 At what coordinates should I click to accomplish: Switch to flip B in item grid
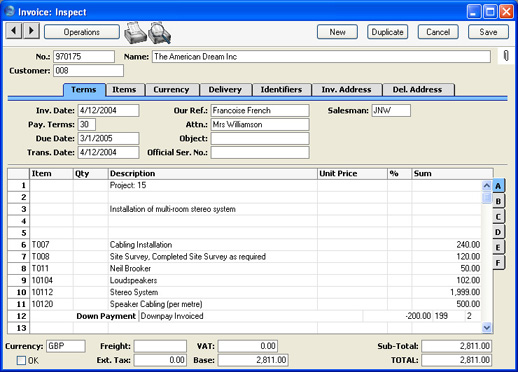(x=498, y=201)
